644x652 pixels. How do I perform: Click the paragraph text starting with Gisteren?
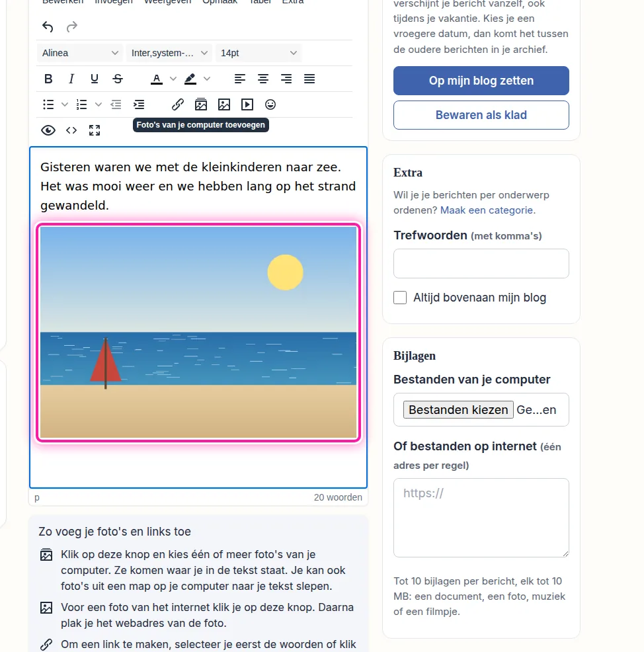198,186
